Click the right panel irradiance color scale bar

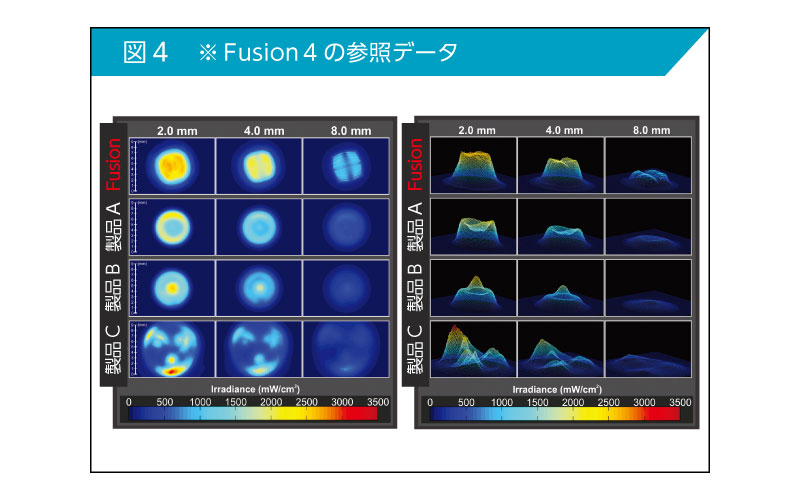[x=555, y=414]
